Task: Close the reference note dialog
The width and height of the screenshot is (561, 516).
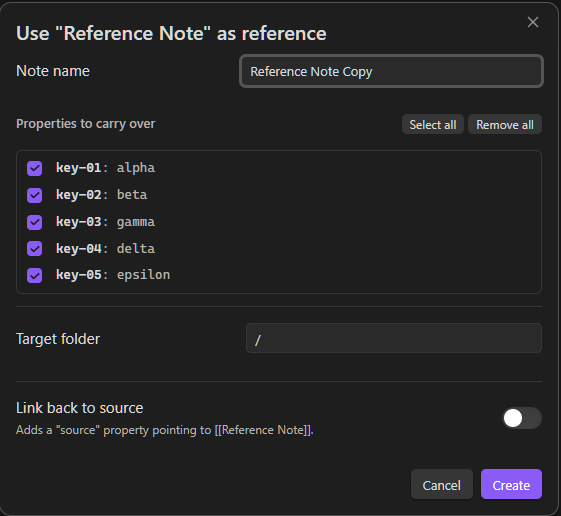Action: point(533,22)
